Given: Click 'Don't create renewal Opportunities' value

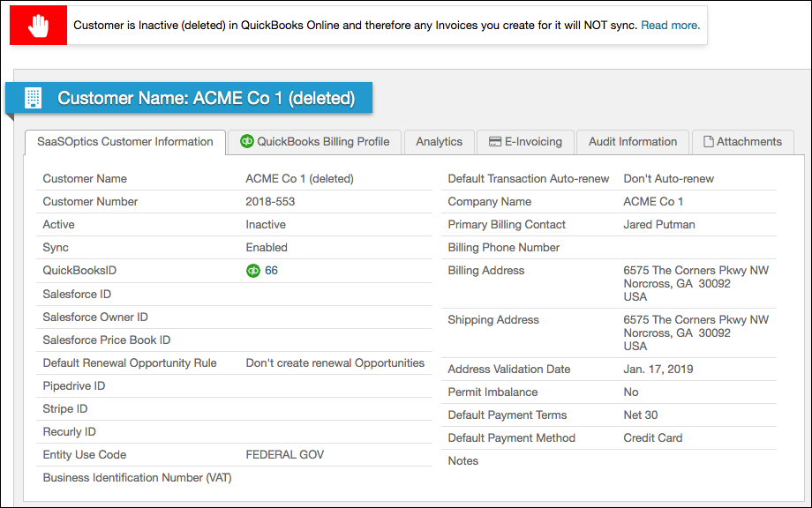Looking at the screenshot, I should [335, 363].
